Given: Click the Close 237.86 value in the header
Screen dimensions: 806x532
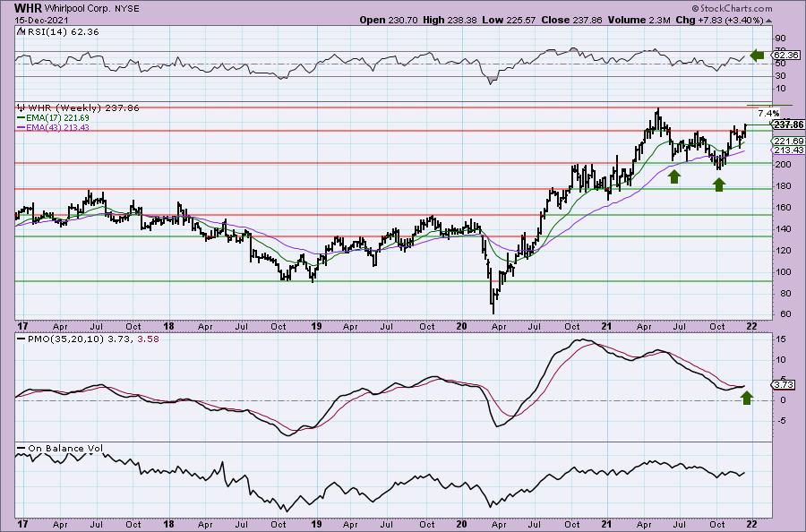Looking at the screenshot, I should tap(571, 20).
